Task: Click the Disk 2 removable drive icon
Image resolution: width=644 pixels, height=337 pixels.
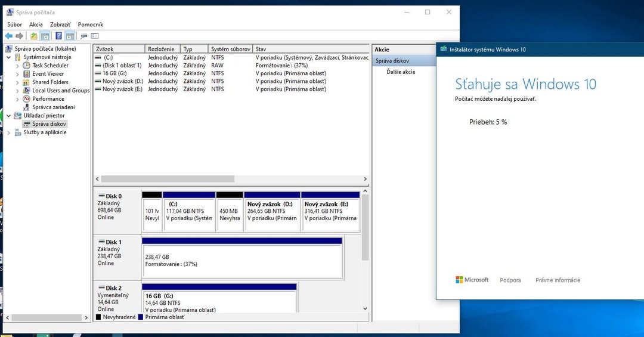Action: pos(101,288)
